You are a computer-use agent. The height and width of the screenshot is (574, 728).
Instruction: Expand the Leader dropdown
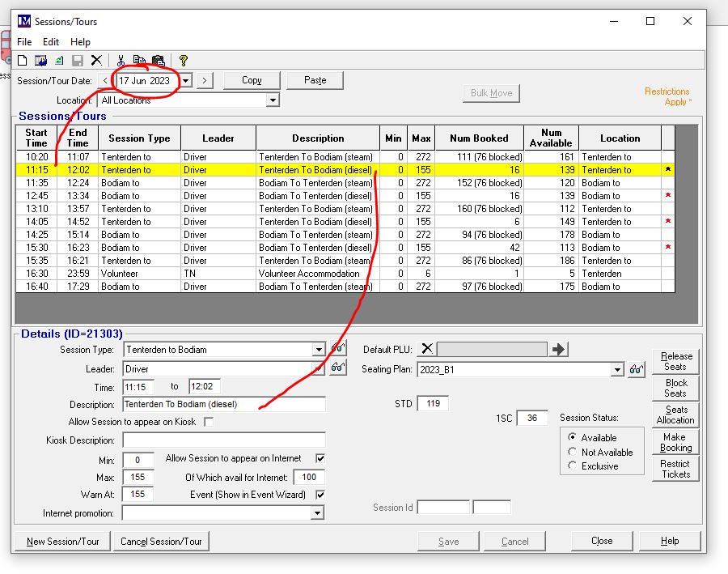[x=319, y=369]
